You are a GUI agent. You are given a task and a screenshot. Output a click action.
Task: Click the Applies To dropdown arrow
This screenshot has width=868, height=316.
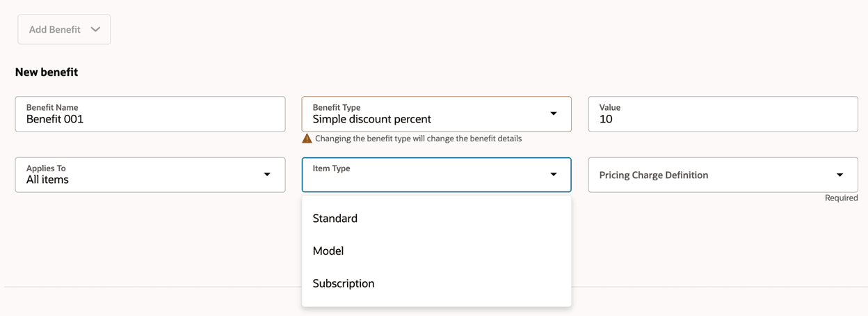tap(267, 175)
